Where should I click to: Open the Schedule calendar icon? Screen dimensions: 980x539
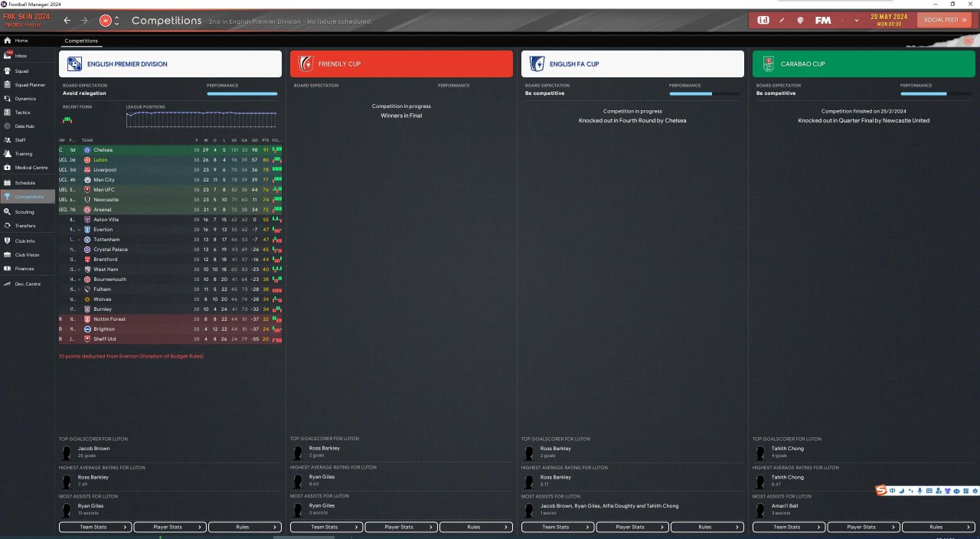point(7,183)
